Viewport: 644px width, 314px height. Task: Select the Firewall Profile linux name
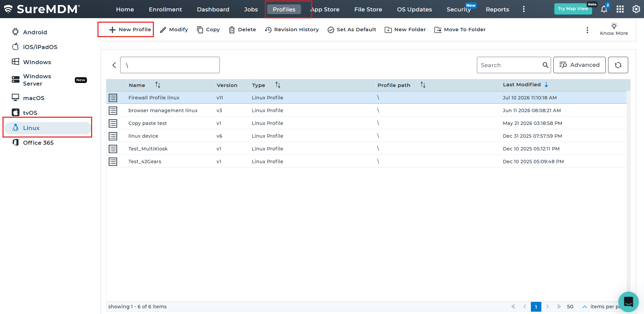[x=154, y=98]
